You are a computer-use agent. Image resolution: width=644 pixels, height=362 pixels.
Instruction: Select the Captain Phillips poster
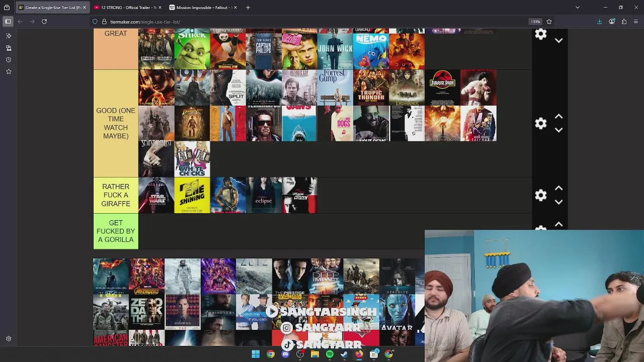264,49
